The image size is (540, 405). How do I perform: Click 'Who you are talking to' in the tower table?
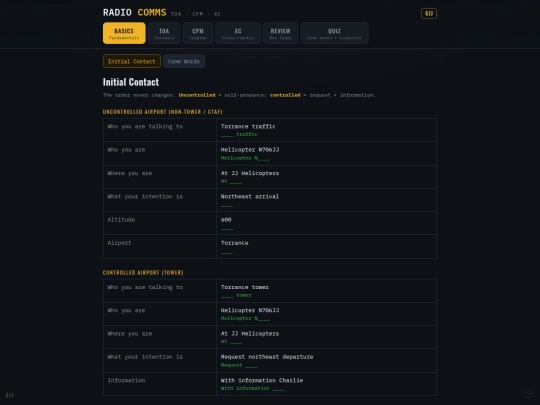[145, 287]
